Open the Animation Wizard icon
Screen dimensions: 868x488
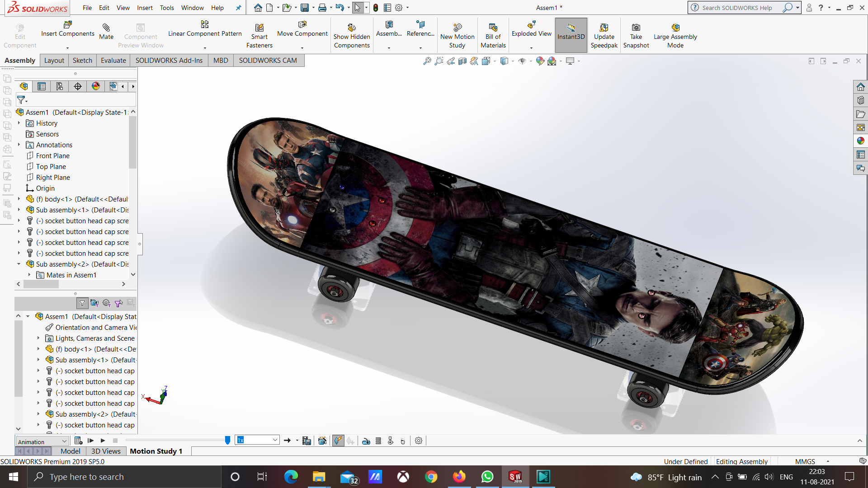coord(322,441)
